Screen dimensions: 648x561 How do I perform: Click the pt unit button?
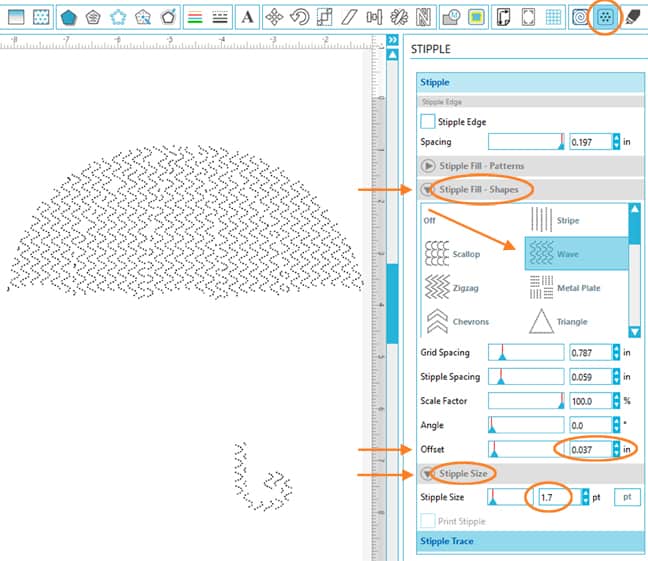pos(627,497)
